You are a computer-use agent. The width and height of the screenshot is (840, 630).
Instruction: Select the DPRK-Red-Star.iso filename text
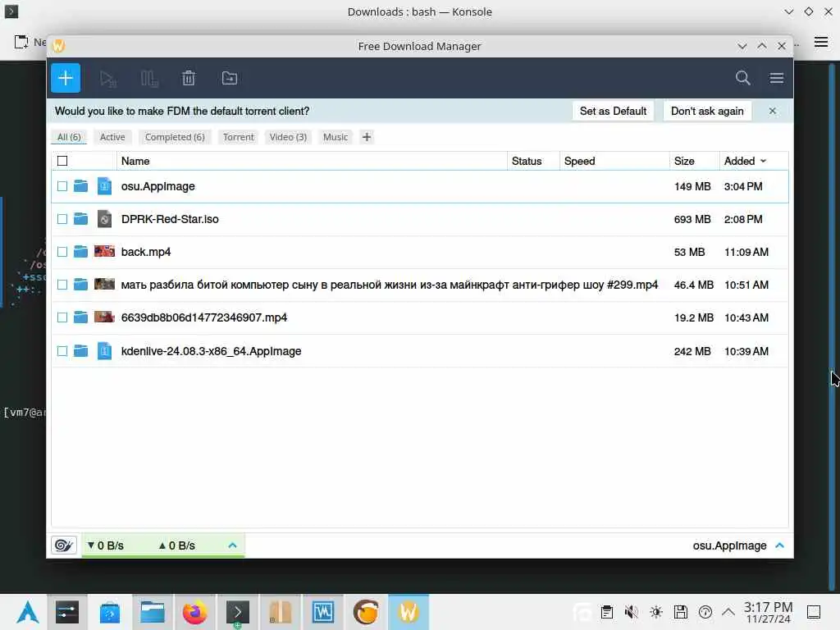(x=170, y=218)
